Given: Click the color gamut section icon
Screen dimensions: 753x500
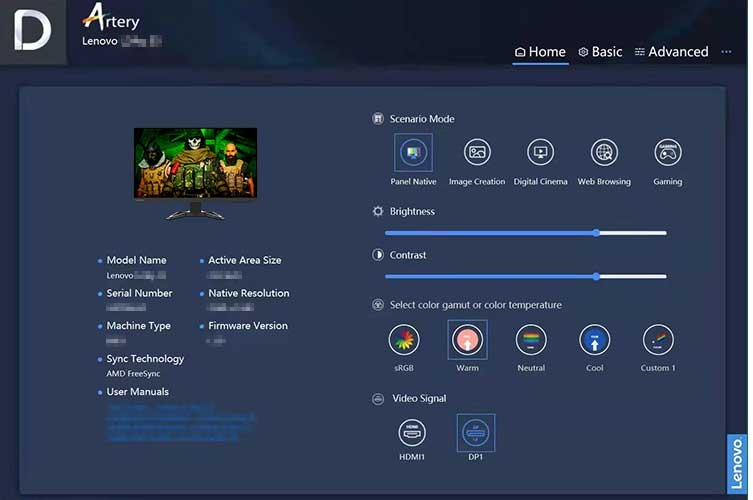Looking at the screenshot, I should point(378,305).
